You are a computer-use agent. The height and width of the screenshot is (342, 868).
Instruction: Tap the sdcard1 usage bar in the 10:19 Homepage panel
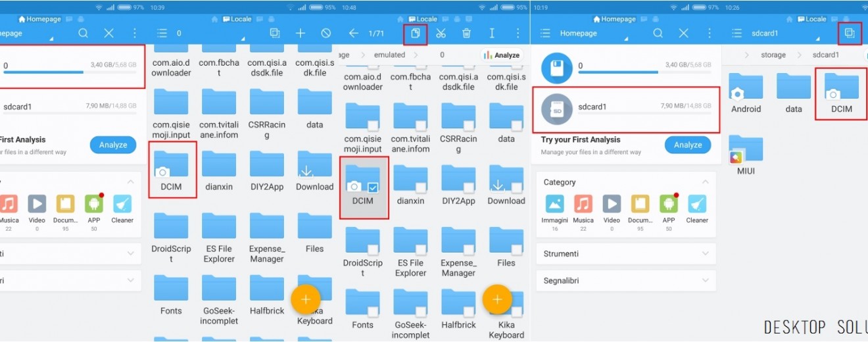(x=644, y=113)
